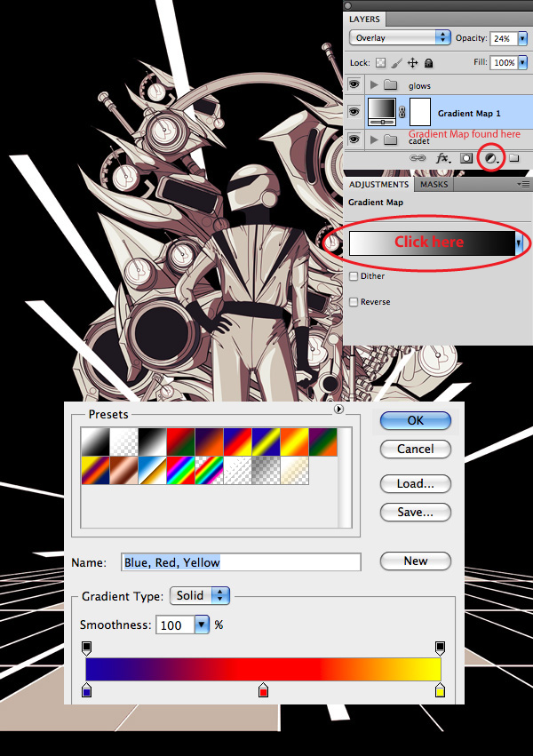Click the Fill 100% value field

click(x=504, y=62)
